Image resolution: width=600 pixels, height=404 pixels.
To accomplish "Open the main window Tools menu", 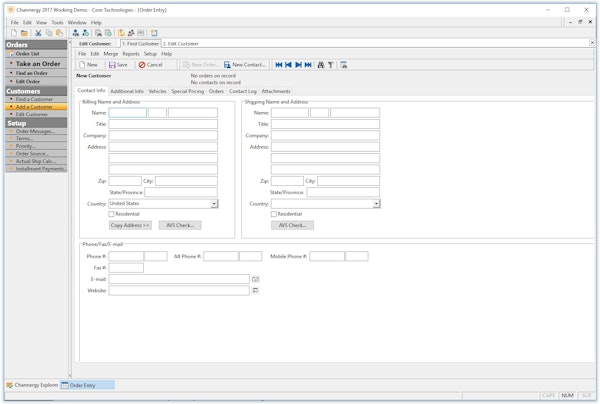I will click(57, 23).
